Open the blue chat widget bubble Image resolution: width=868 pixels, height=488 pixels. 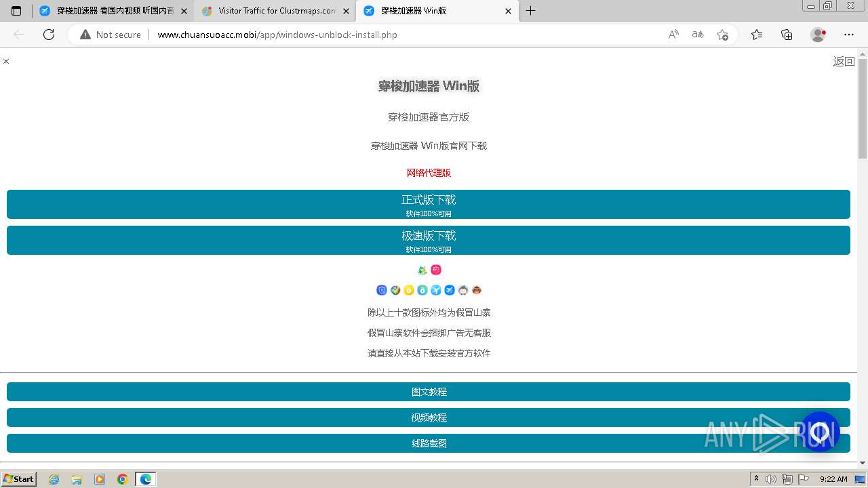pos(820,432)
